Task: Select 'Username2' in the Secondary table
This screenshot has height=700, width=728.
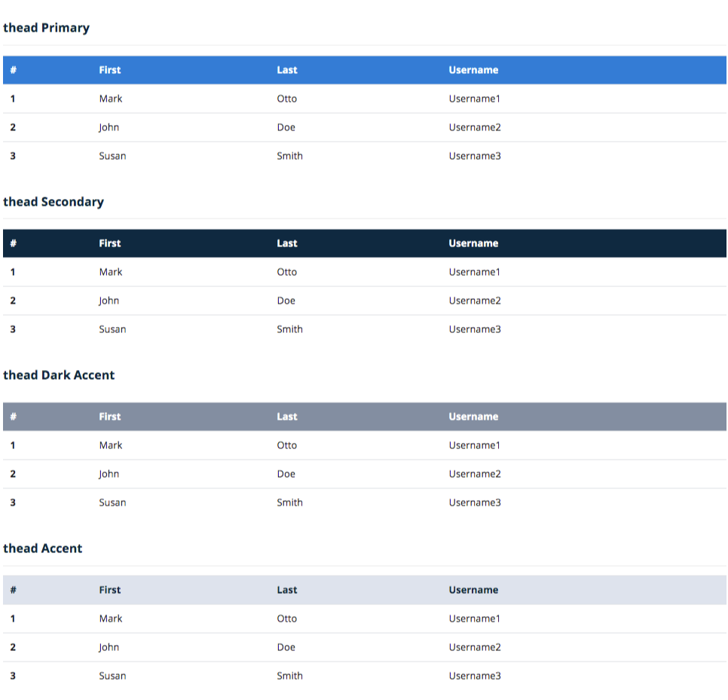Action: coord(475,301)
